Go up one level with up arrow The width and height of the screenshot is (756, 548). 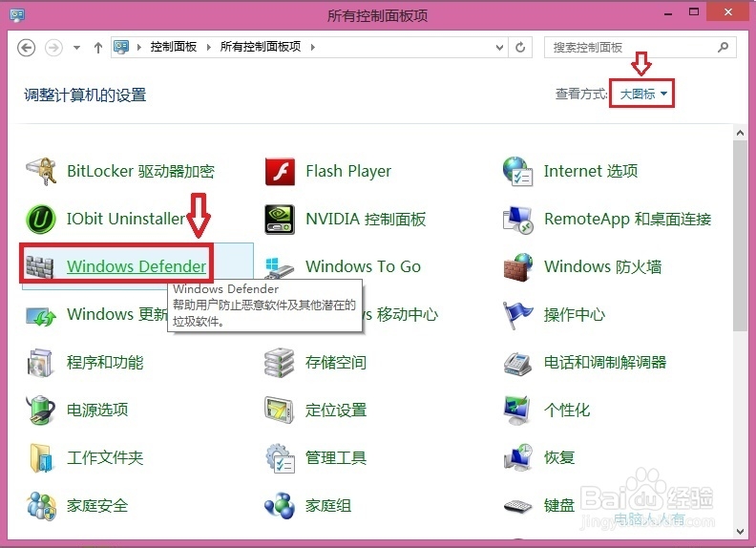pyautogui.click(x=98, y=48)
